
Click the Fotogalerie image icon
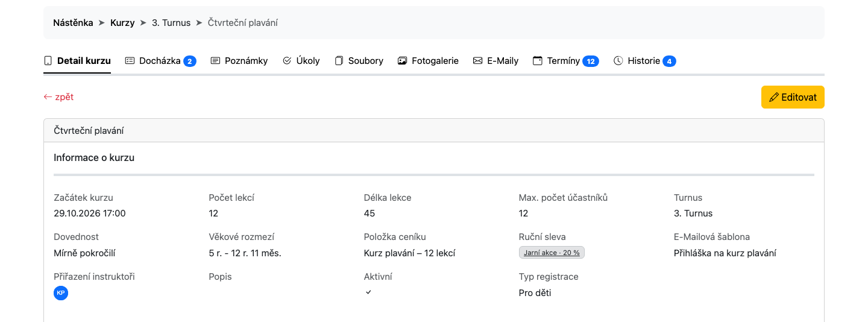click(403, 61)
